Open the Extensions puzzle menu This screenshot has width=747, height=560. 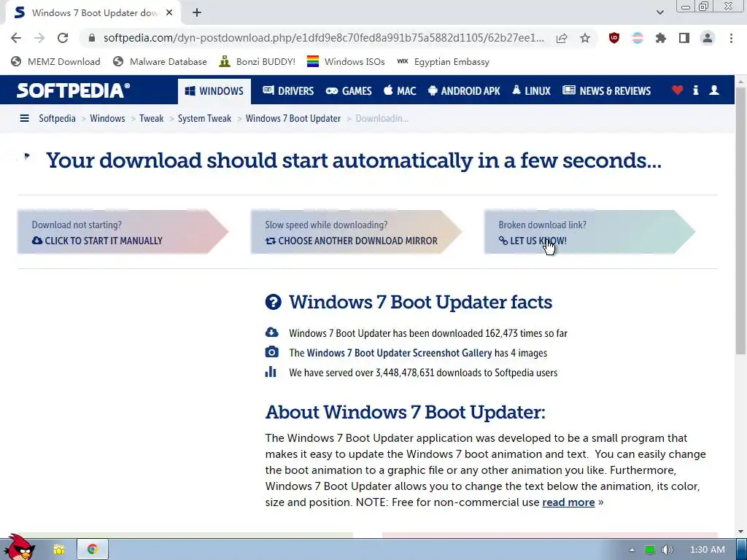(x=661, y=38)
